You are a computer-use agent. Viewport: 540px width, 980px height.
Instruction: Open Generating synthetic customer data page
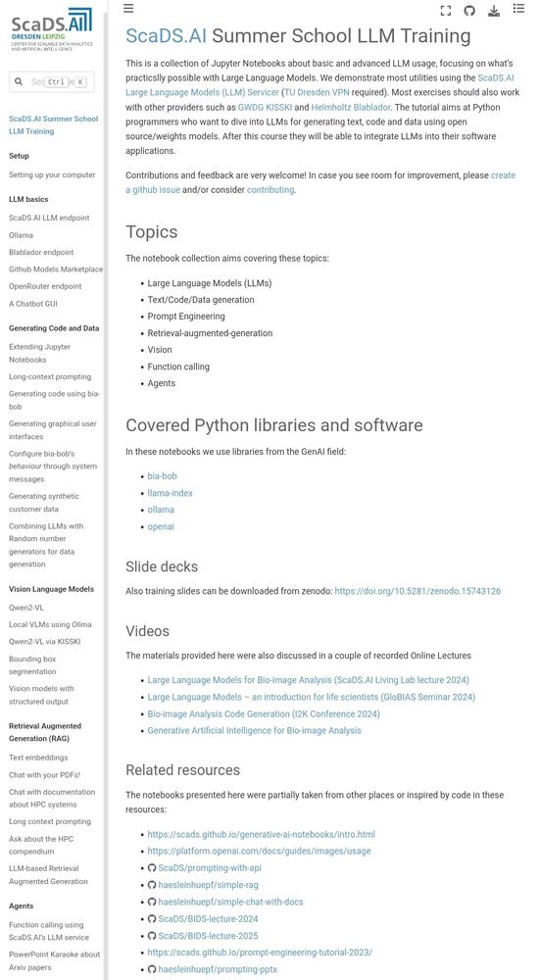[44, 503]
